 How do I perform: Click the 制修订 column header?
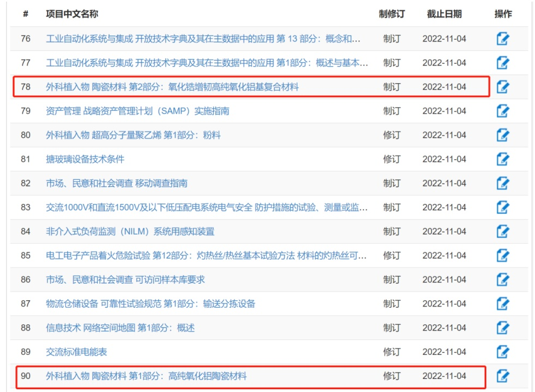pos(391,14)
